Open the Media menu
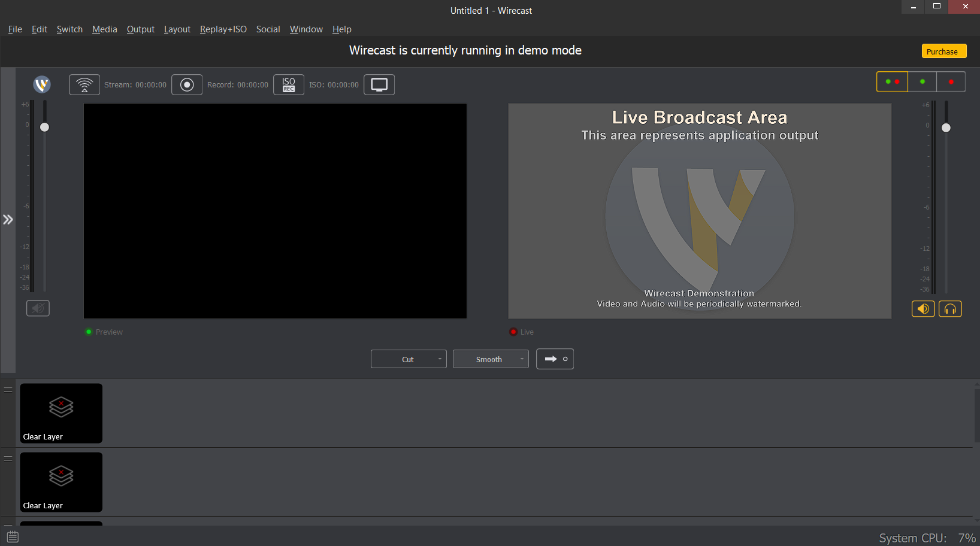 [x=105, y=29]
